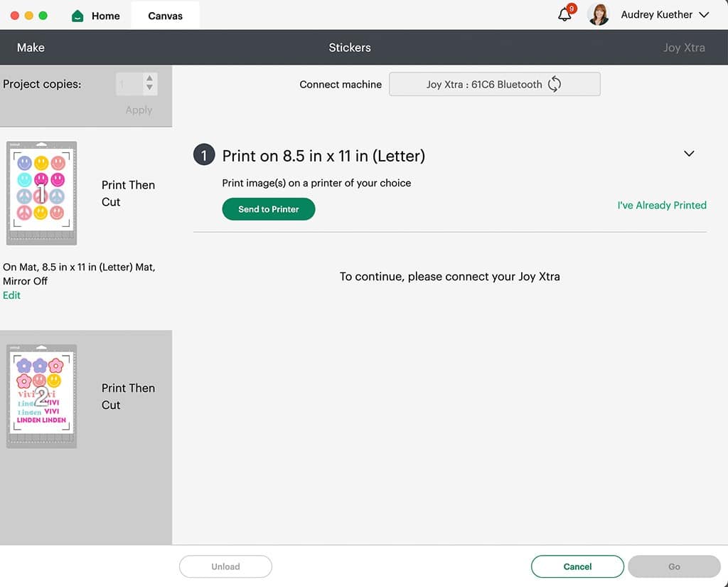Click the Project copies number field

pyautogui.click(x=130, y=84)
